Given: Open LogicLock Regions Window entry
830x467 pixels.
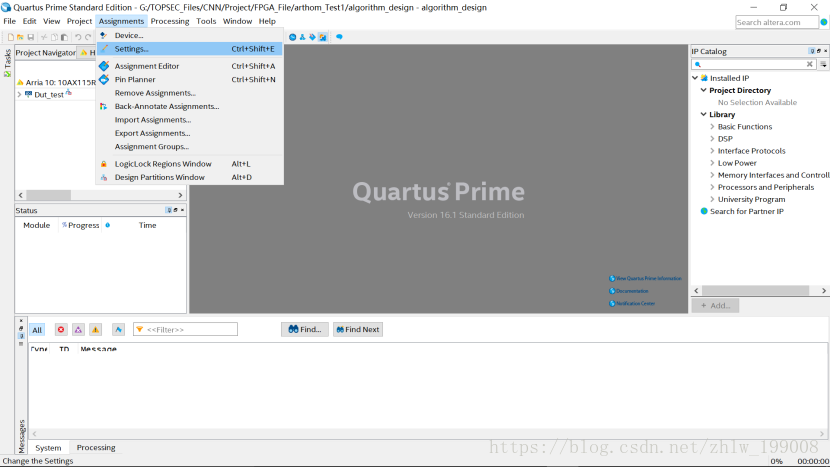Looking at the screenshot, I should click(190, 164).
